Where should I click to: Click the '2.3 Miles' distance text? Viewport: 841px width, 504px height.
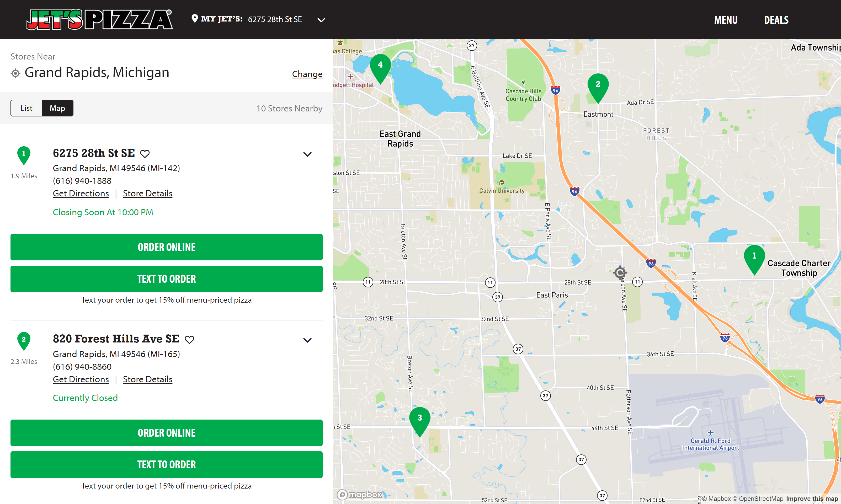(24, 361)
